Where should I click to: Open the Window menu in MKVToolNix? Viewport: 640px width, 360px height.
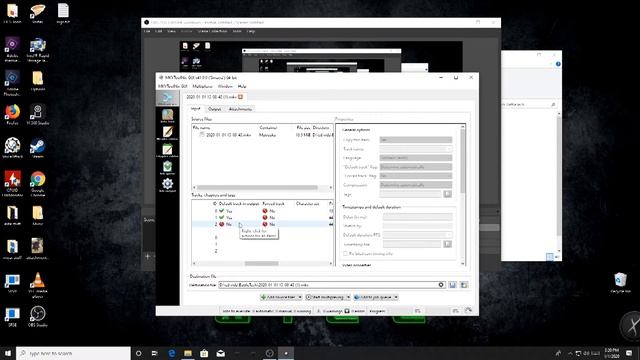225,87
